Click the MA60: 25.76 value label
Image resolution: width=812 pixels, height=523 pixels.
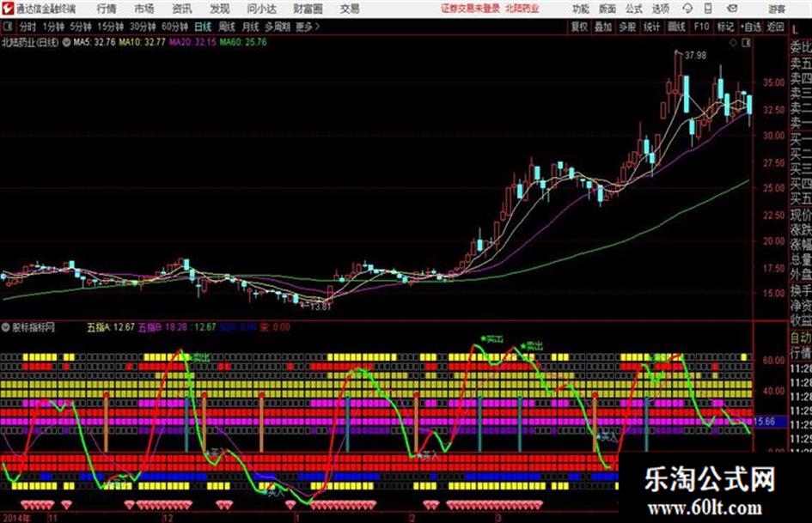pos(243,42)
